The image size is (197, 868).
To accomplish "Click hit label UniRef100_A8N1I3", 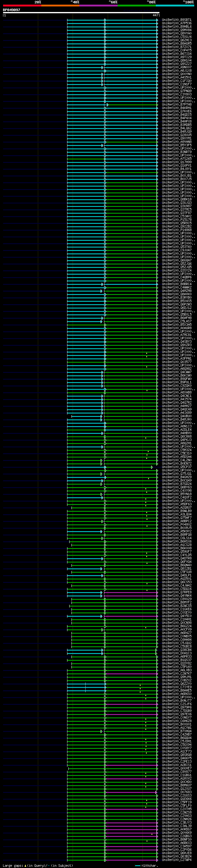I will click(x=177, y=426).
